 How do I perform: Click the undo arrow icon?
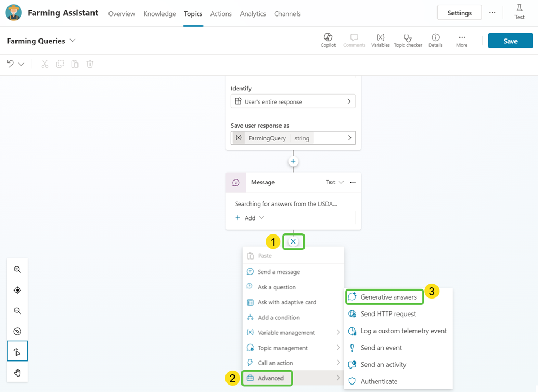coord(11,64)
